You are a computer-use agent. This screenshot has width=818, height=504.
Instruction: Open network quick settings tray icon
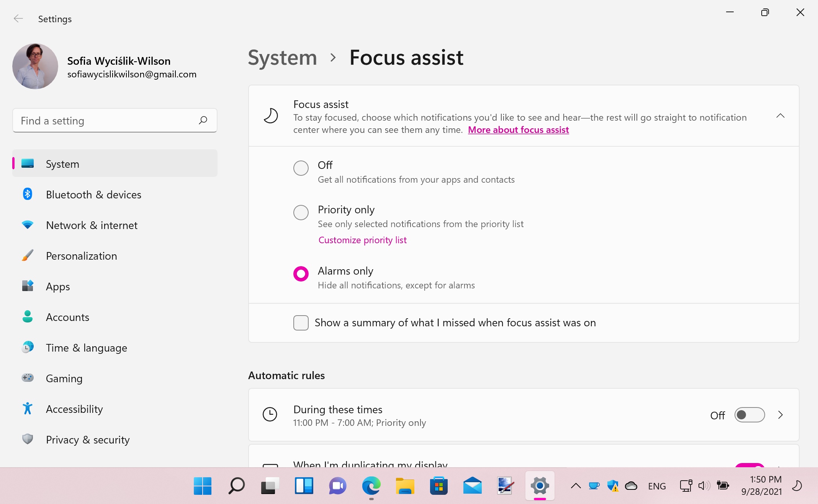(x=686, y=486)
